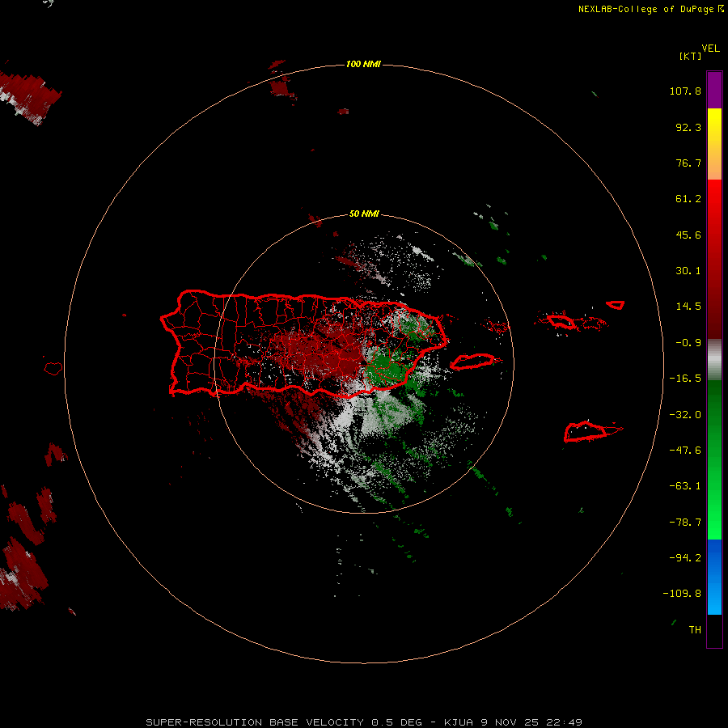Click the St. Croix island outline
728x728 pixels.
(587, 431)
